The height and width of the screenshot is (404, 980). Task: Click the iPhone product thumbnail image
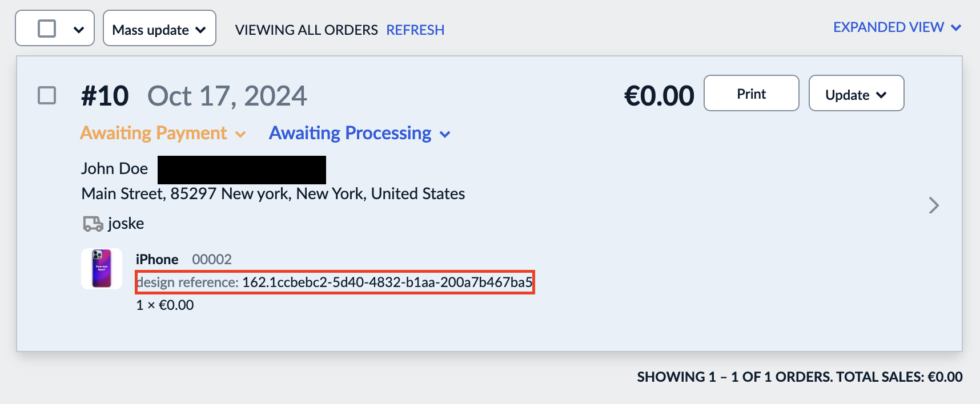click(102, 268)
